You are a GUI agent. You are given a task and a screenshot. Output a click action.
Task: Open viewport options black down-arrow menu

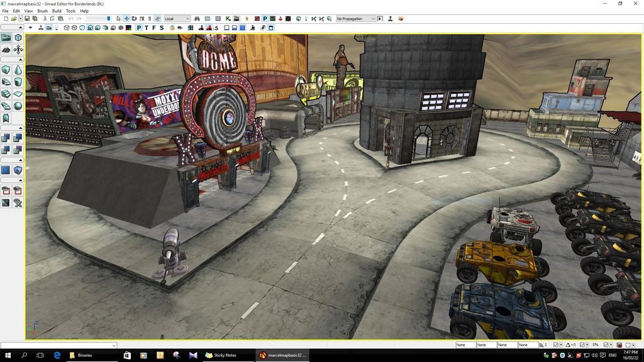30,28
